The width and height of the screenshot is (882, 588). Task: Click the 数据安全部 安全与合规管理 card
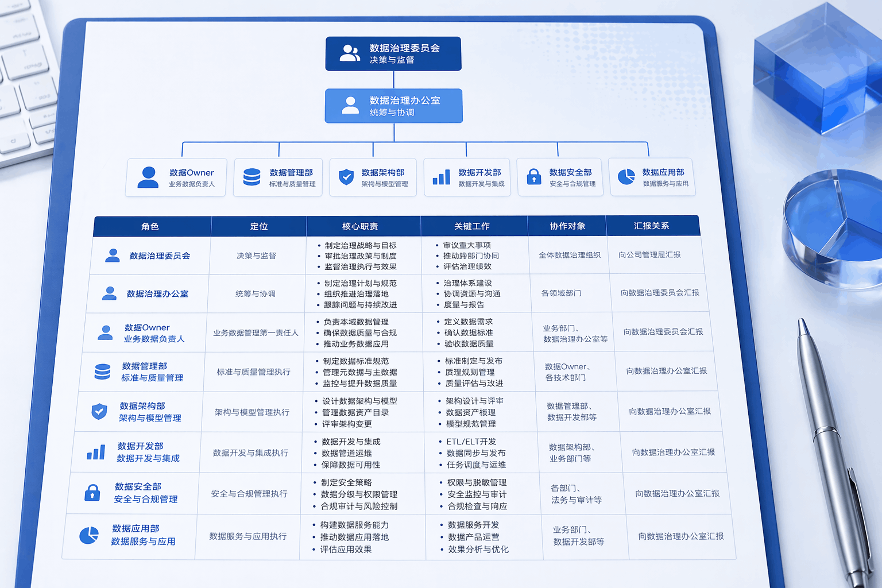[x=560, y=177]
